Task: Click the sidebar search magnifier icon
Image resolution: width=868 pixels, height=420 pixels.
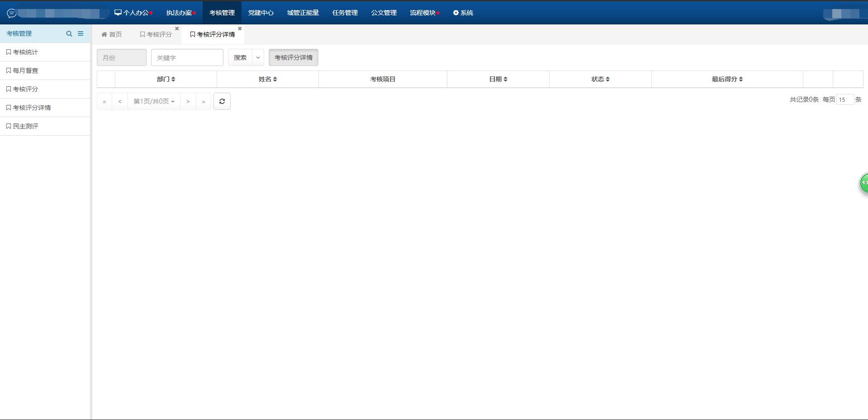Action: coord(69,33)
